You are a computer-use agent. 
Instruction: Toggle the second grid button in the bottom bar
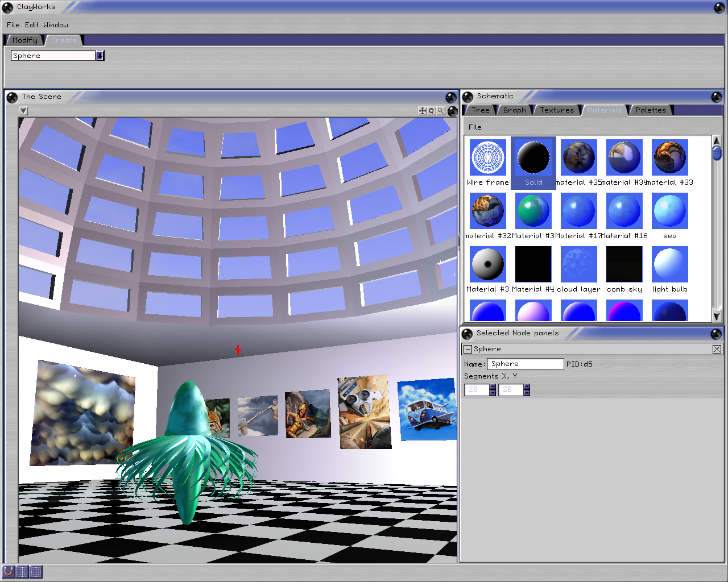point(36,571)
